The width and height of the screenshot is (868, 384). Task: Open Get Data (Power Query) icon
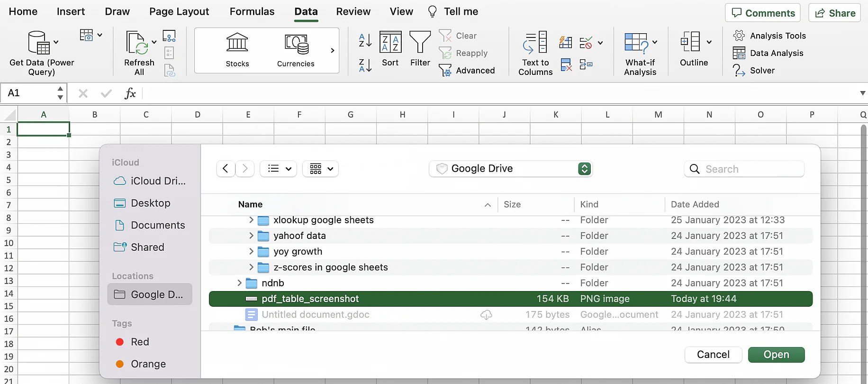pyautogui.click(x=39, y=43)
